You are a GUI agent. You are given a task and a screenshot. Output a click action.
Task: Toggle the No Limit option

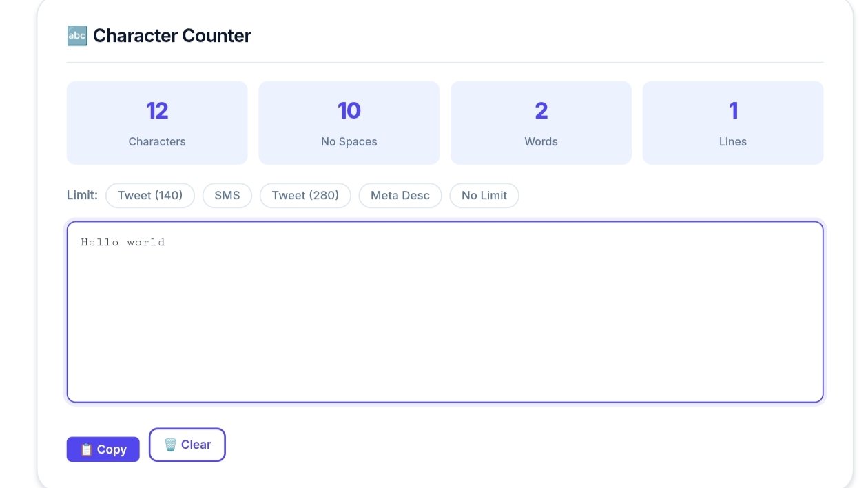pyautogui.click(x=484, y=195)
